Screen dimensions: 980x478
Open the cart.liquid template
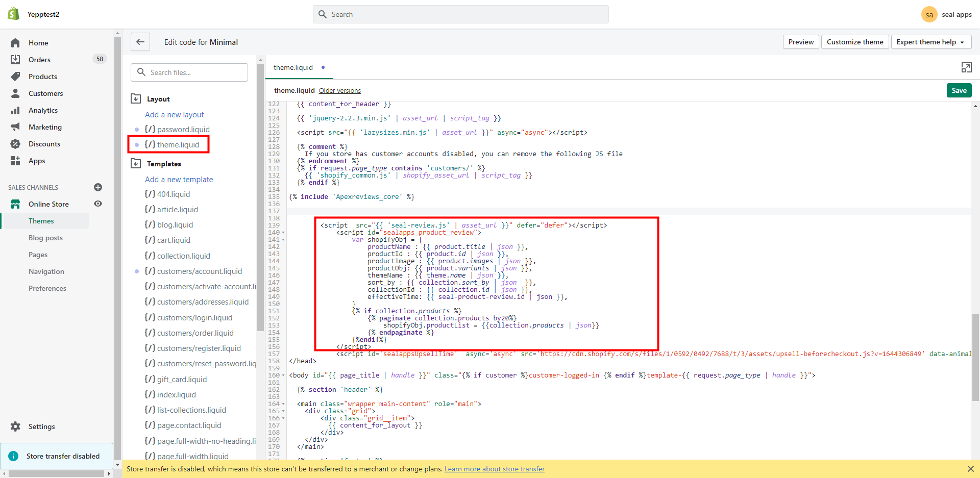click(x=167, y=240)
